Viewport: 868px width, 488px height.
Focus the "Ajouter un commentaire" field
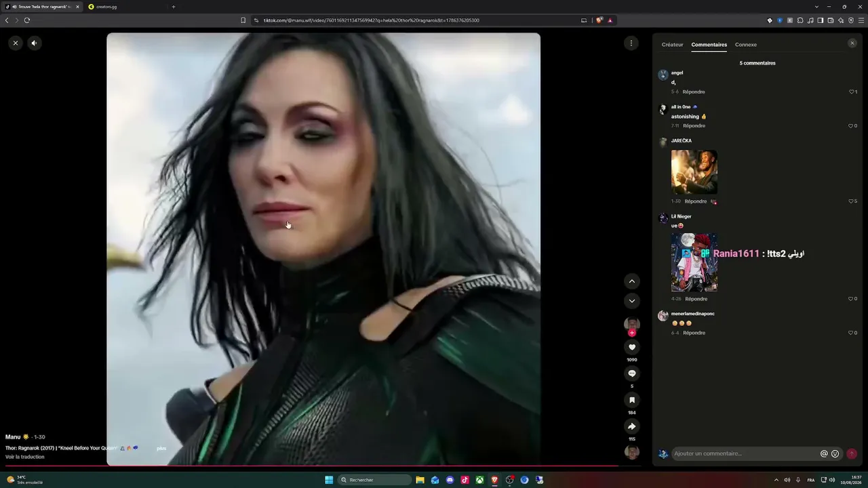point(745,453)
